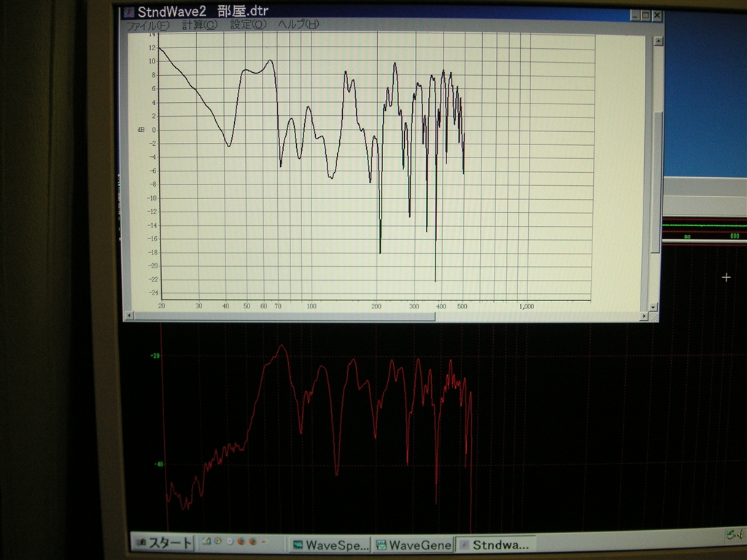Image resolution: width=747 pixels, height=560 pixels.
Task: Click the green '600' ms label
Action: [x=735, y=236]
